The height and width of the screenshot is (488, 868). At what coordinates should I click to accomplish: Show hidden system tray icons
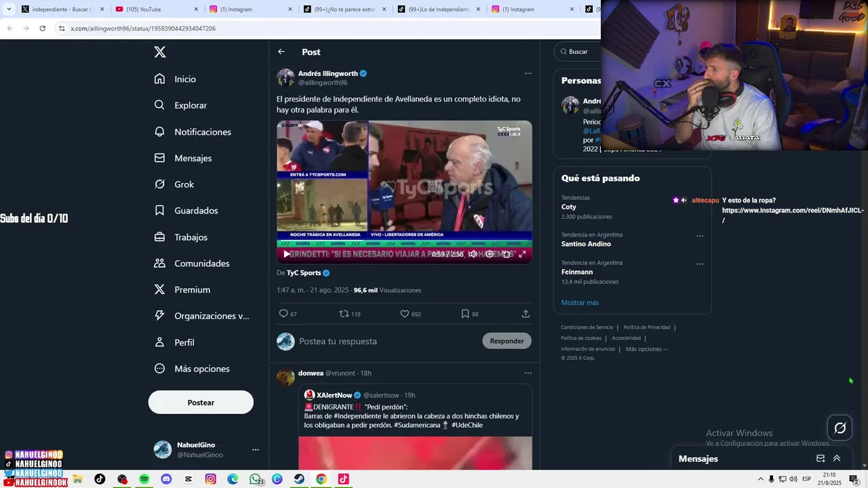tap(760, 479)
